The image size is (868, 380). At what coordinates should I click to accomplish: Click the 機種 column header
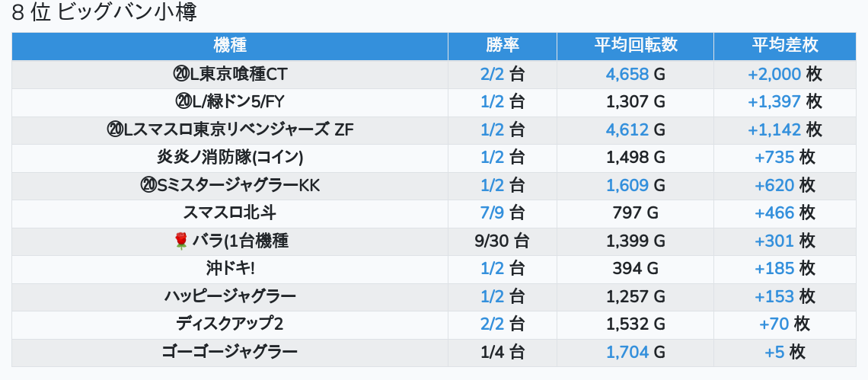tap(230, 46)
